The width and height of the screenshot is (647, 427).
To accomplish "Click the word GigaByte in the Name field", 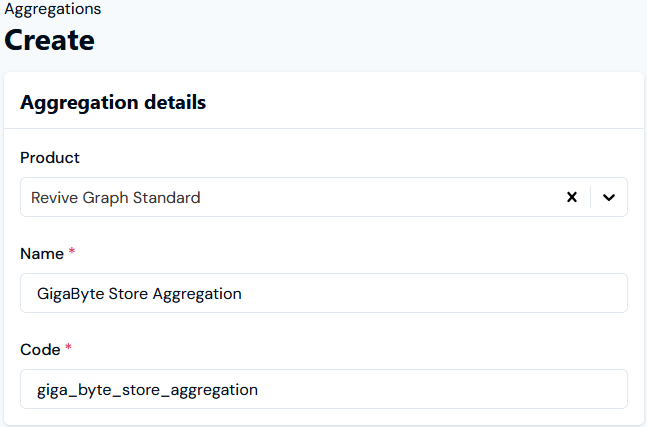I will pyautogui.click(x=68, y=293).
